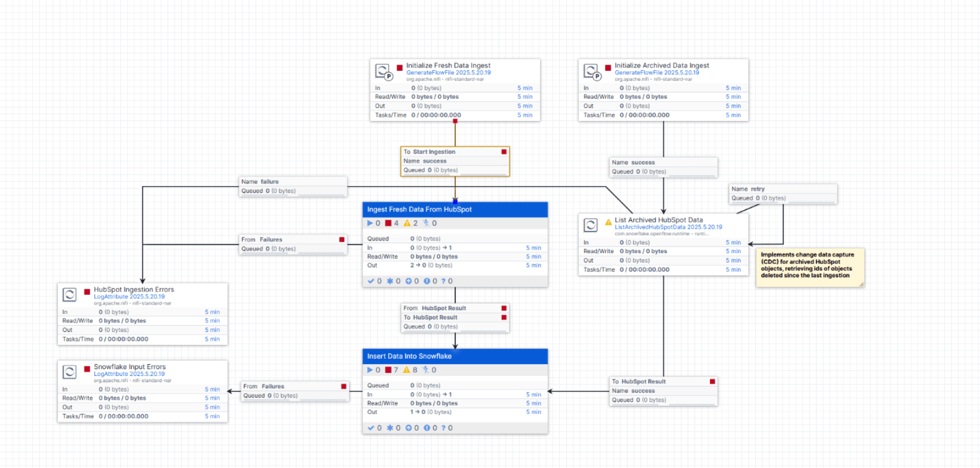
Task: Click the red stopped indicator on Initialize Fresh Data Ingest
Action: coord(399,68)
